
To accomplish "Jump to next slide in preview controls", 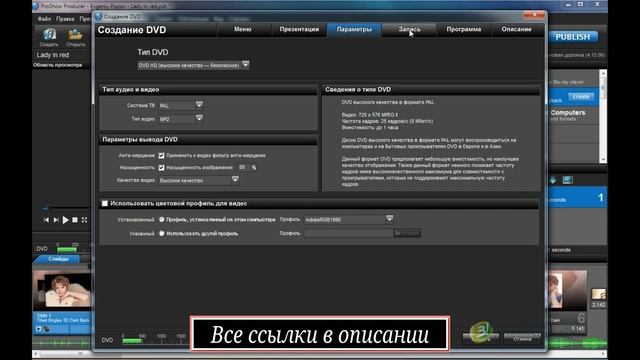I will (56, 220).
